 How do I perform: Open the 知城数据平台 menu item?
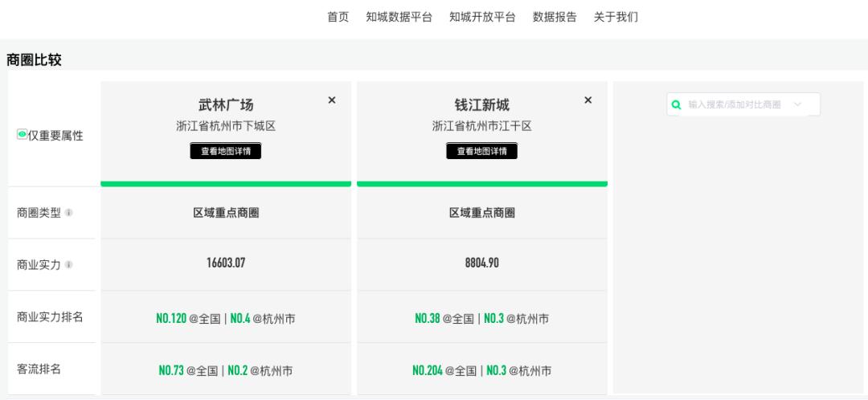click(x=399, y=18)
